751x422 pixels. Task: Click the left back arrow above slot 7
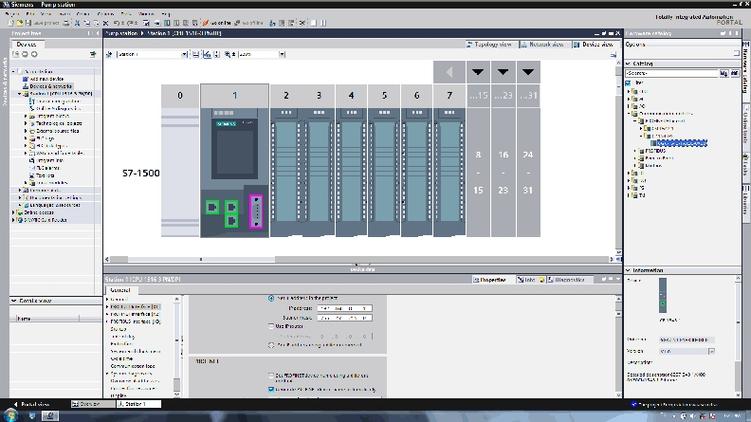coord(449,72)
